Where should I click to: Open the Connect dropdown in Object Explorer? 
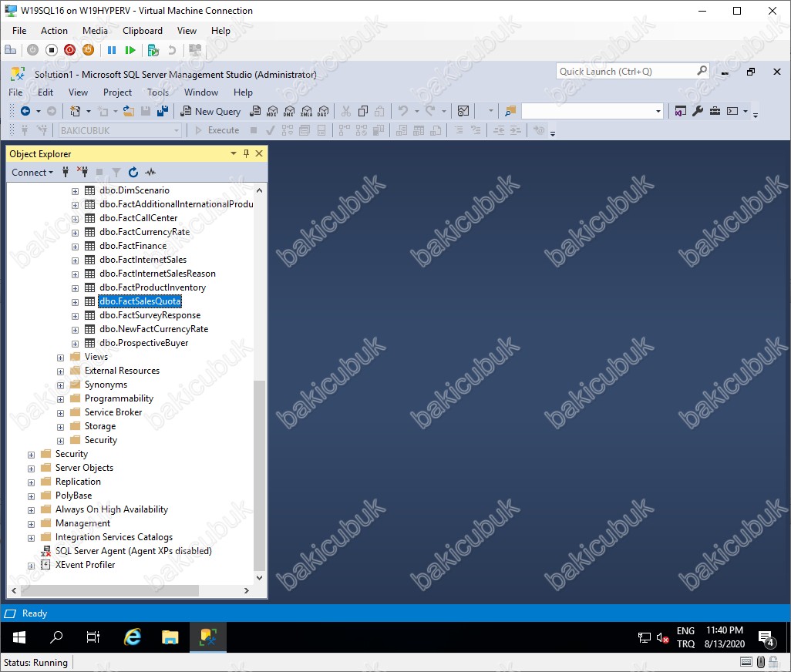[x=32, y=173]
